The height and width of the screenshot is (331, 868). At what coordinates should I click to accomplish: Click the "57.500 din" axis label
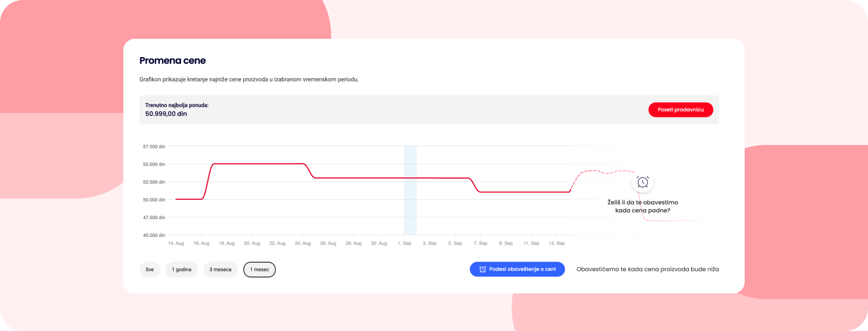[x=154, y=147]
